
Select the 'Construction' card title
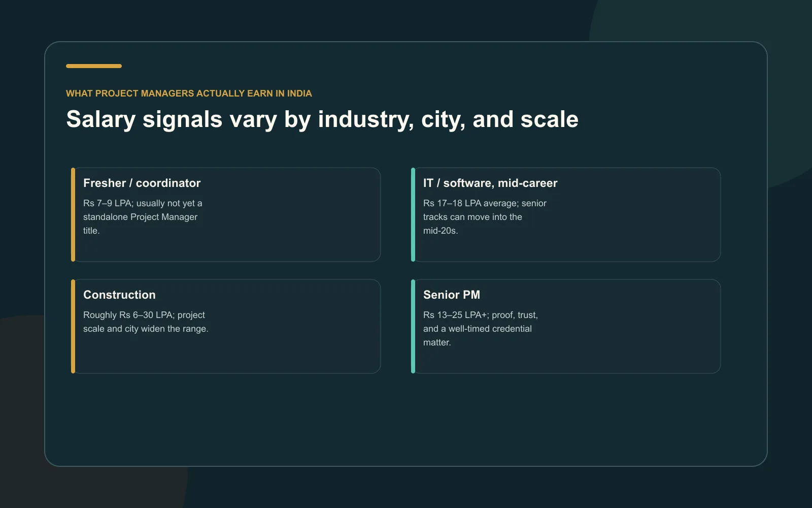tap(119, 295)
